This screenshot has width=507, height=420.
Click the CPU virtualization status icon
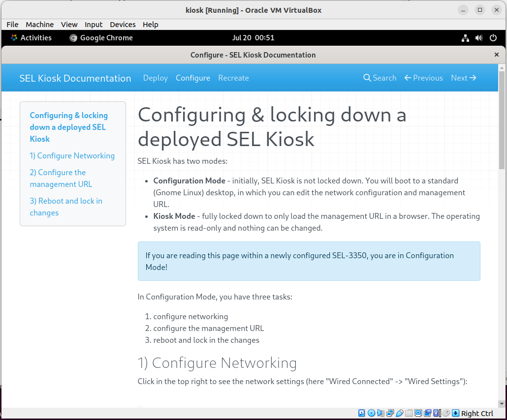coord(437,413)
